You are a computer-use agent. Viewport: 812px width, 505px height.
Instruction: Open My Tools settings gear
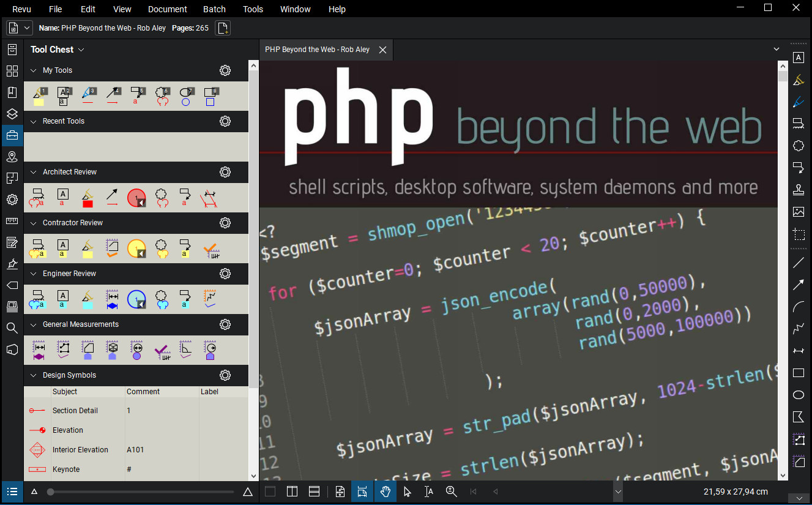(225, 70)
